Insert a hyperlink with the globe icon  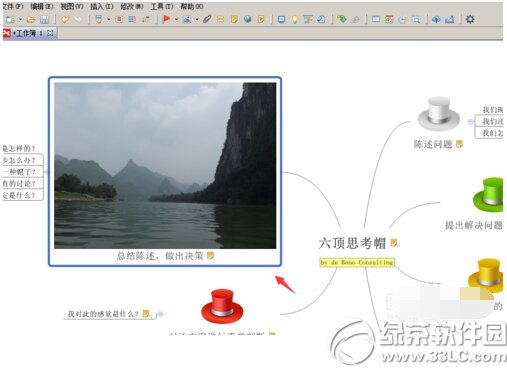[247, 19]
